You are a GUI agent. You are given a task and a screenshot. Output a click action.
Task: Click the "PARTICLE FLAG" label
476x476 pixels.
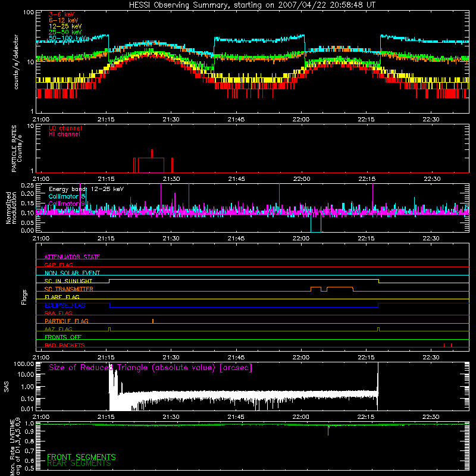click(x=67, y=321)
